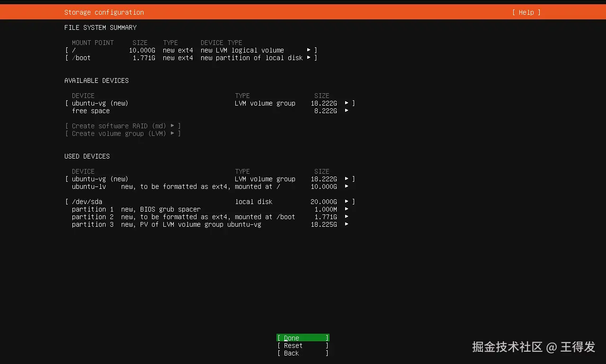Select the free space row
The width and height of the screenshot is (606, 364).
210,111
